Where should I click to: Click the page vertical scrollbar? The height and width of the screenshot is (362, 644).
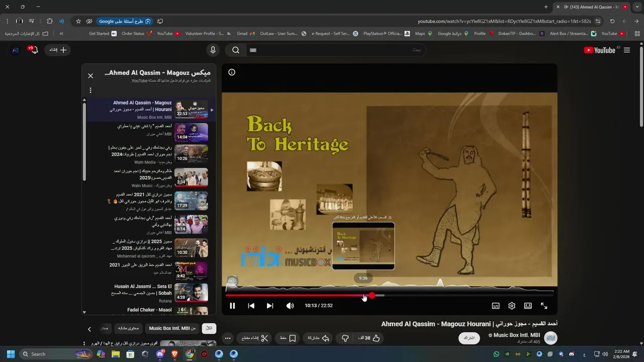coord(641,85)
